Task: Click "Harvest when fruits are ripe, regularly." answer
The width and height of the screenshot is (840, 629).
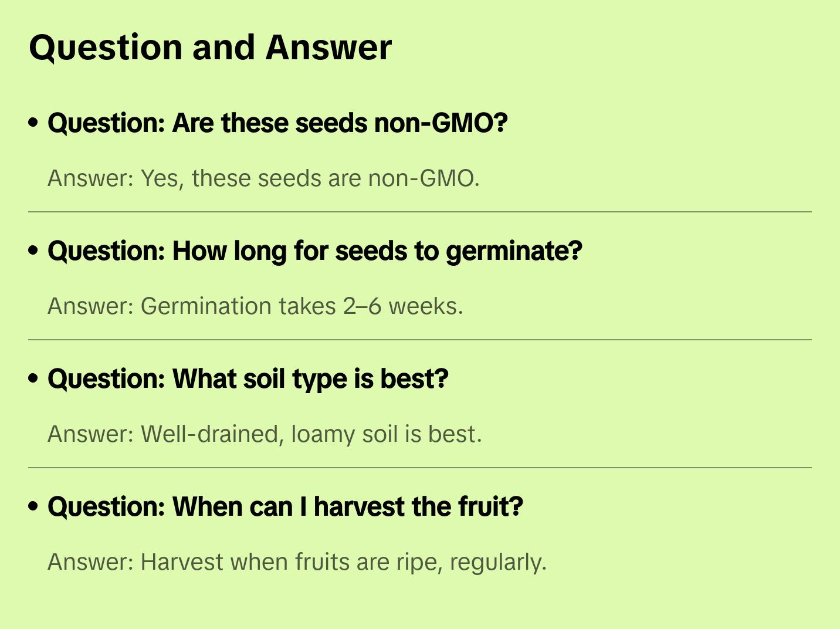Action: click(297, 562)
